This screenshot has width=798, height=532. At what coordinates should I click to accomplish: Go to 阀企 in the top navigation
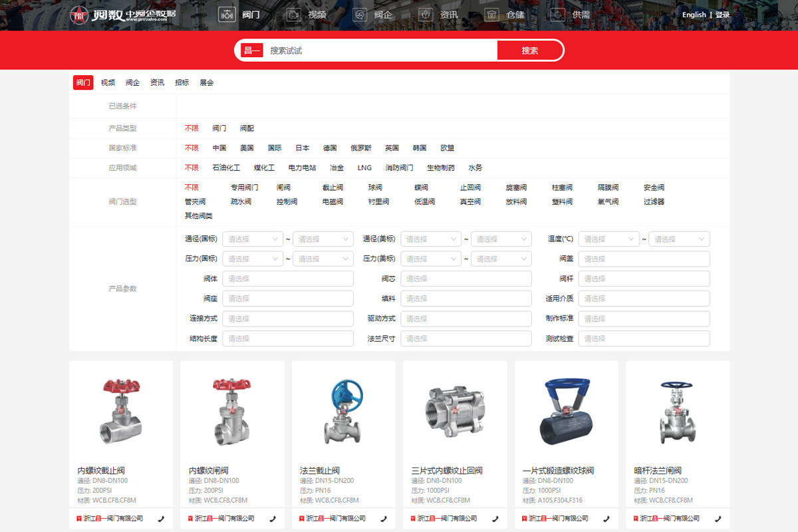click(x=372, y=15)
